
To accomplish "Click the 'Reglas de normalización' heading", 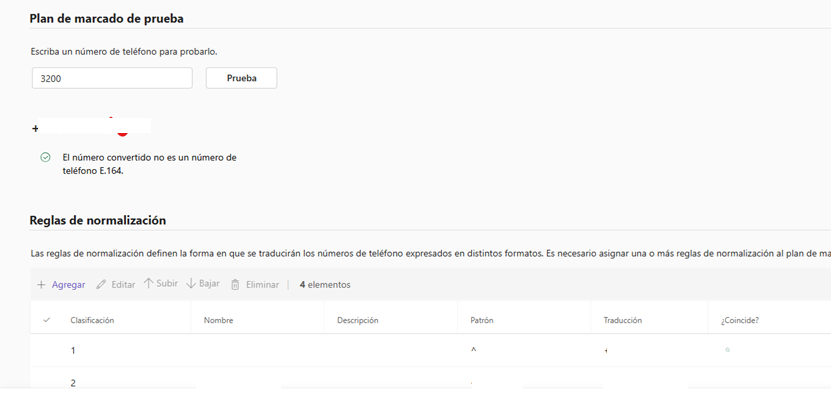I will click(x=98, y=220).
